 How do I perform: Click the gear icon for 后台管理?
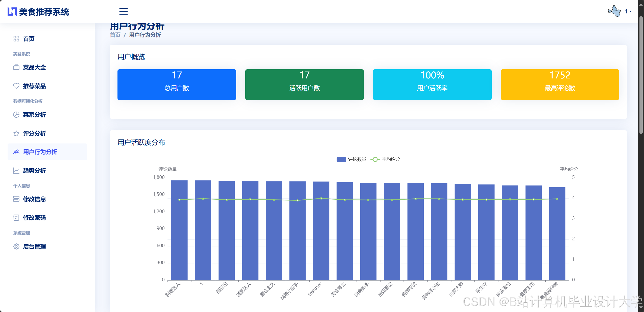(16, 246)
